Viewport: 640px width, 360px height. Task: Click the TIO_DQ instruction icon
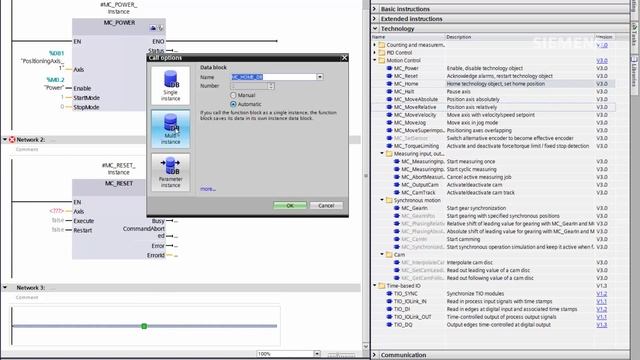click(x=389, y=324)
